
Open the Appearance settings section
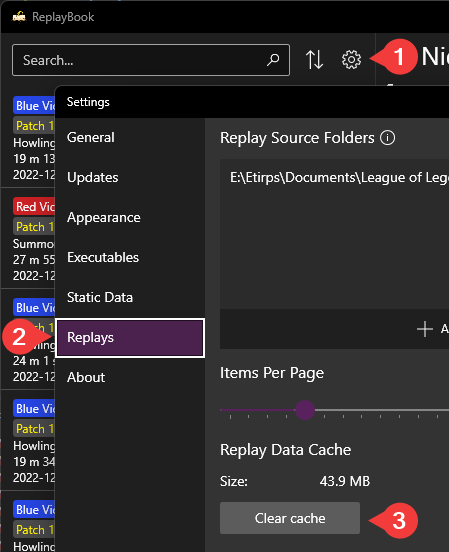(130, 218)
